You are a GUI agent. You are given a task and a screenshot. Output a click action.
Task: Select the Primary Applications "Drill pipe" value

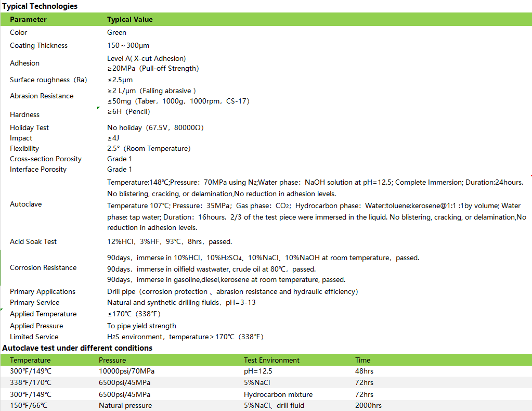pos(232,291)
